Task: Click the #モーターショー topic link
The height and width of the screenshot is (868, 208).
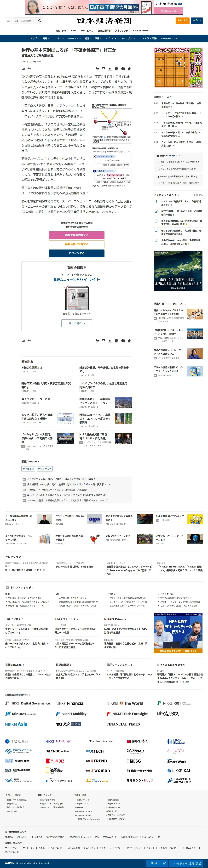Action: (169, 38)
